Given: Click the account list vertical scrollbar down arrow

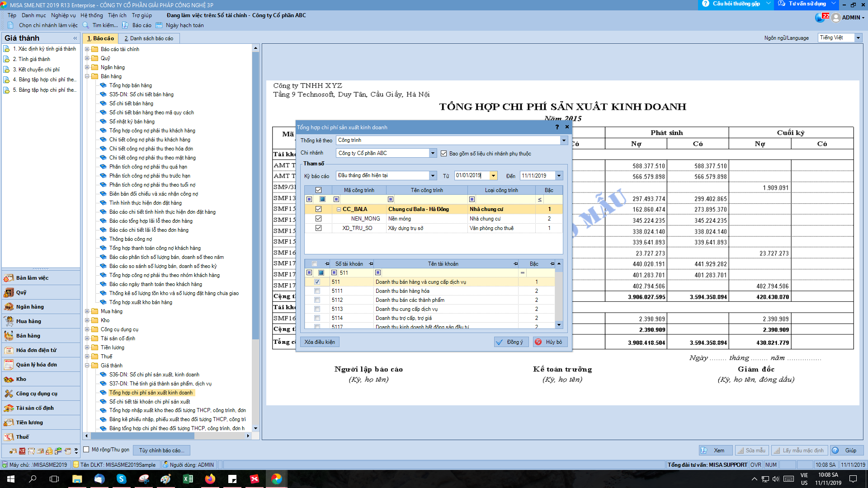Looking at the screenshot, I should [559, 325].
